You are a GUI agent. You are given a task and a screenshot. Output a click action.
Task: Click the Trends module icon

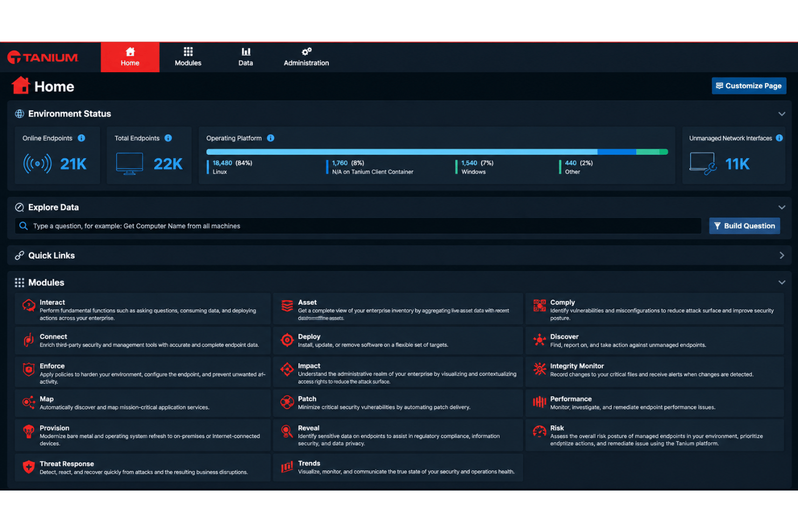[287, 467]
